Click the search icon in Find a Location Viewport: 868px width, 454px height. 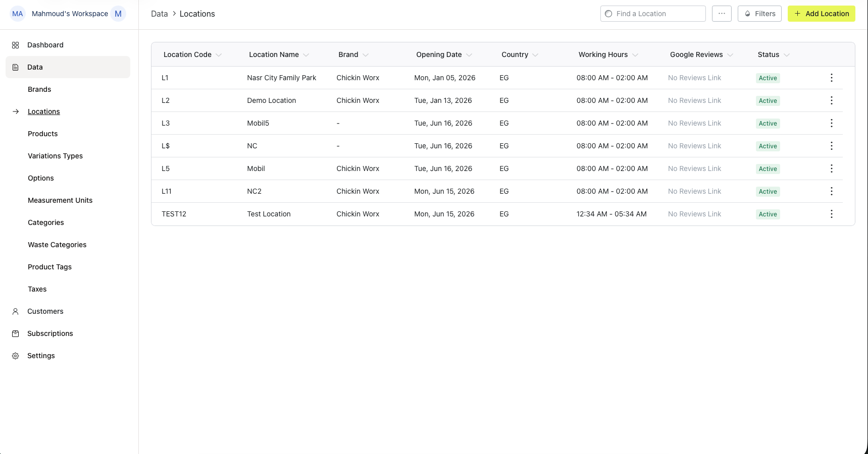click(608, 14)
